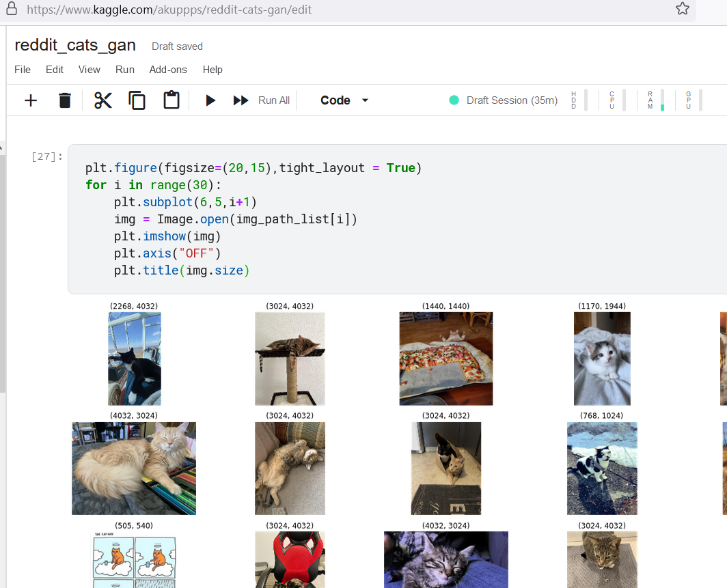Expand the Run menu
The height and width of the screenshot is (588, 727).
[x=124, y=69]
